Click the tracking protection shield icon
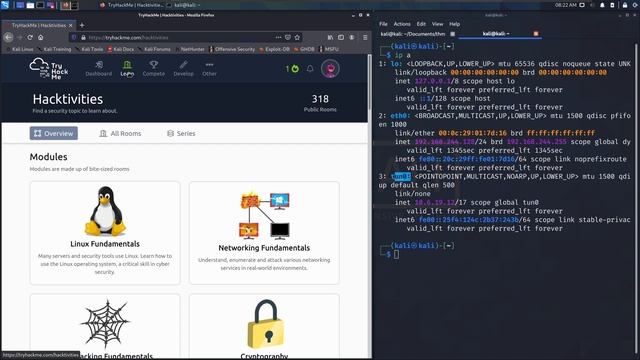The image size is (640, 360). 74,37
